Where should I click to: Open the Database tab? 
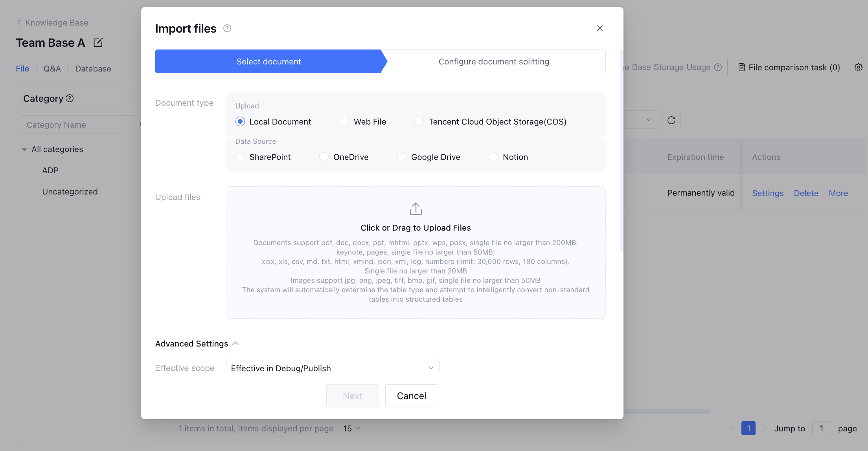click(x=93, y=69)
